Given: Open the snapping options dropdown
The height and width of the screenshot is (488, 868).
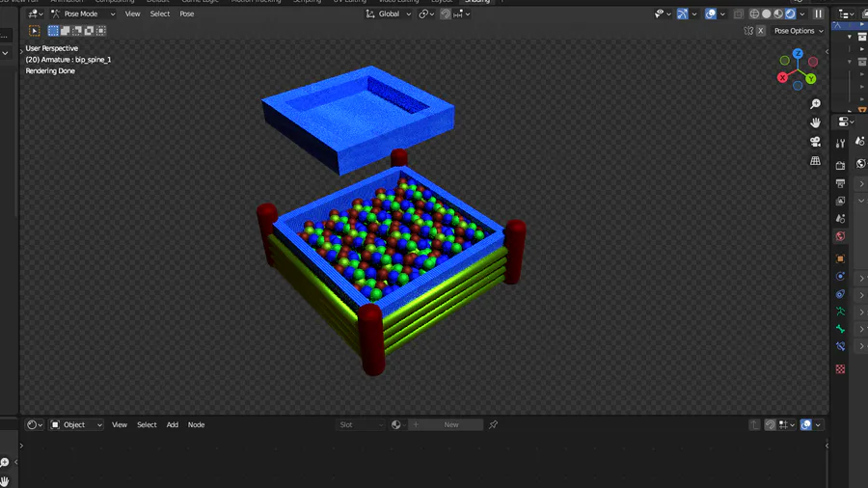Looking at the screenshot, I should tap(462, 14).
